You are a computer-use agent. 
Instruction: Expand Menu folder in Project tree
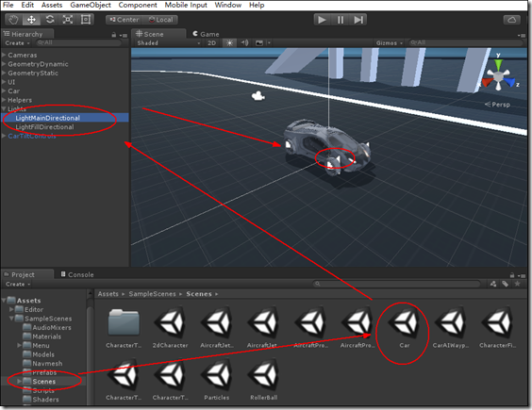tap(20, 345)
